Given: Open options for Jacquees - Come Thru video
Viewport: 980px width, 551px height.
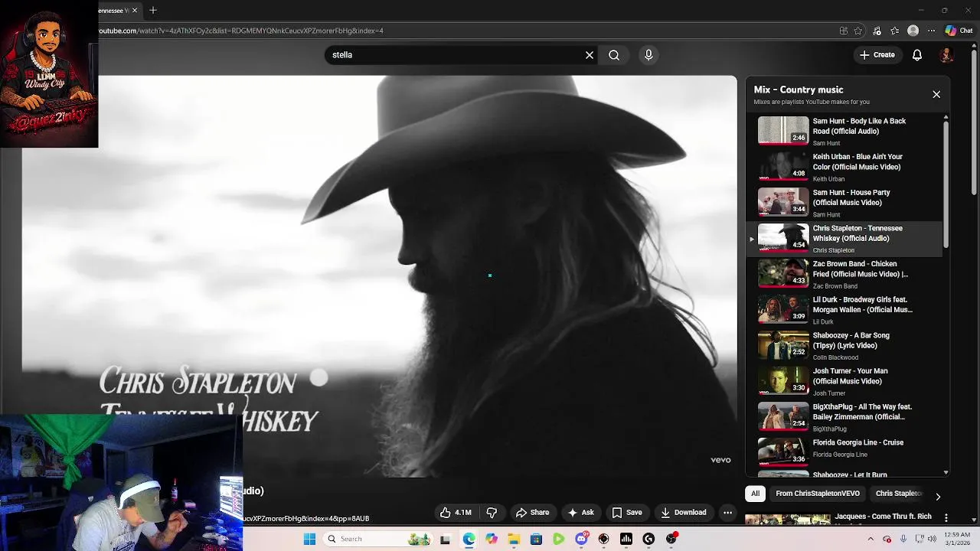Looking at the screenshot, I should pos(946,517).
